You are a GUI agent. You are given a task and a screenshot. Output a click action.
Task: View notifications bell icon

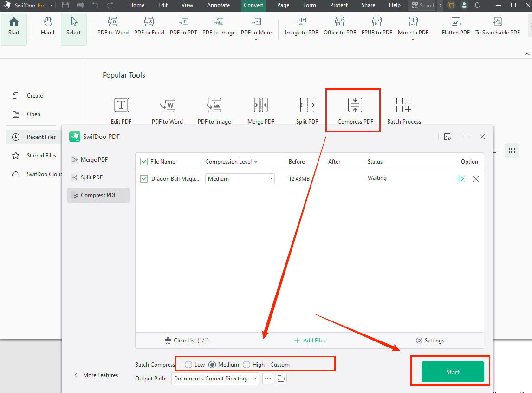coord(477,5)
